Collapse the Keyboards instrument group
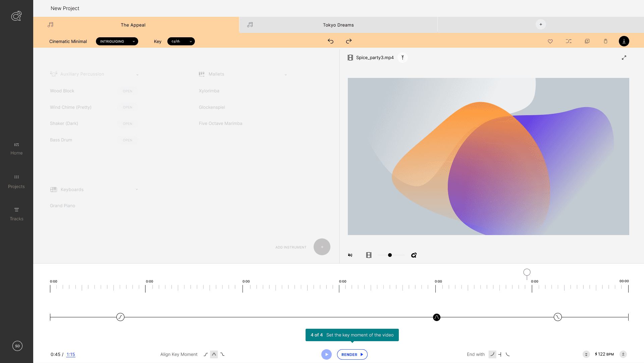This screenshot has width=644, height=363. click(x=137, y=189)
